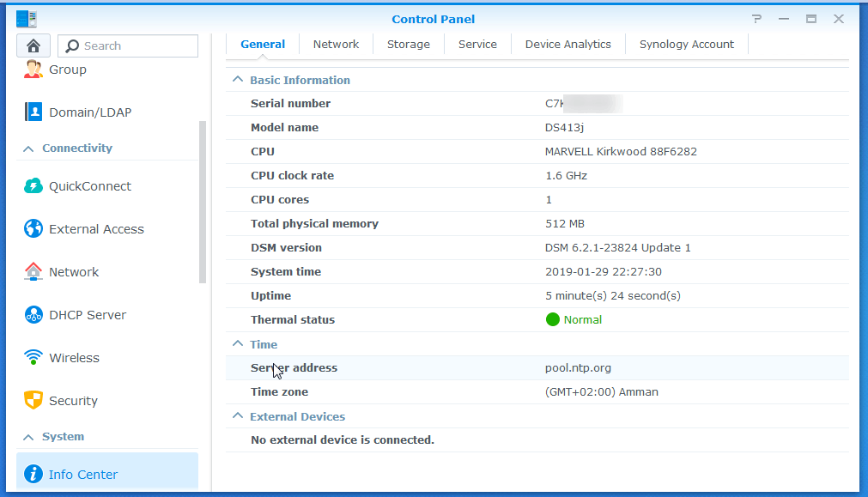Open the Group settings icon
Viewport: 868px width, 497px height.
click(x=33, y=70)
